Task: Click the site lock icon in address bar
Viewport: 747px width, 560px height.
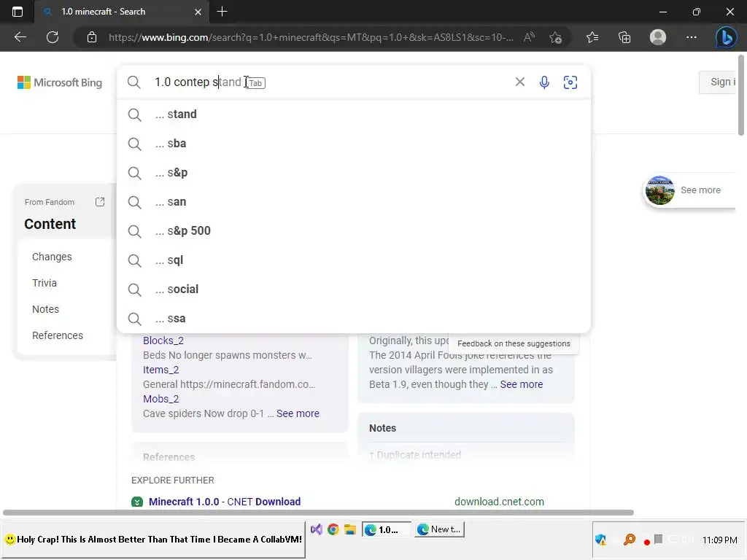Action: pos(92,37)
